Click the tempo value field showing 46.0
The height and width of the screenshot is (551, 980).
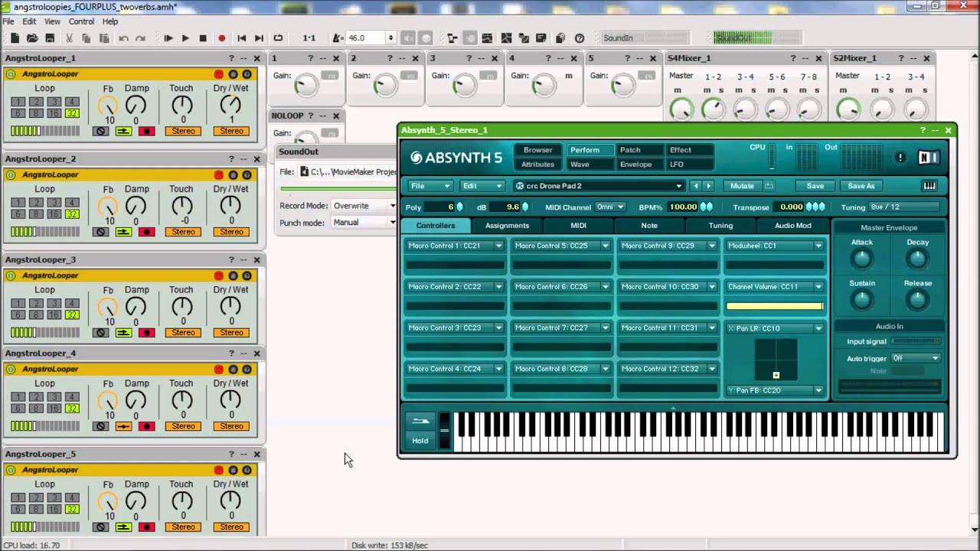point(366,38)
